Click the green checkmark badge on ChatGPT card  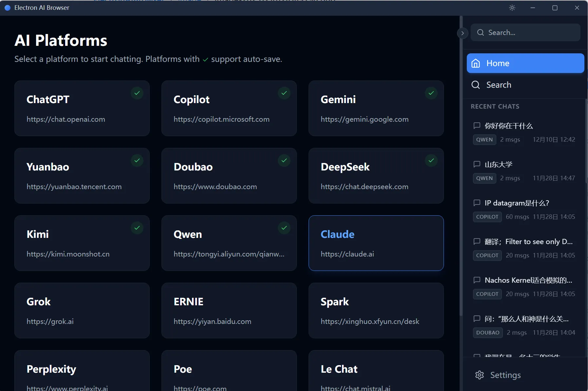(137, 93)
